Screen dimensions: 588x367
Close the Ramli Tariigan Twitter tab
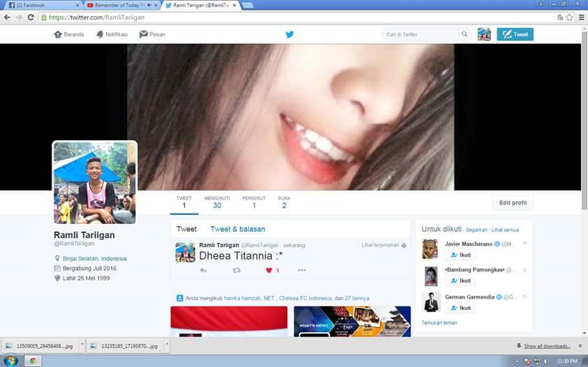point(235,6)
